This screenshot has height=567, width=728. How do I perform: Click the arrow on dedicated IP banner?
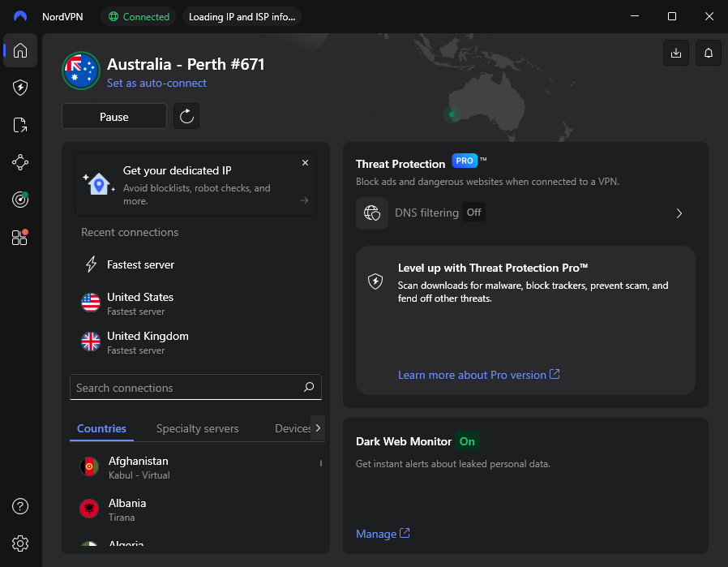point(304,200)
